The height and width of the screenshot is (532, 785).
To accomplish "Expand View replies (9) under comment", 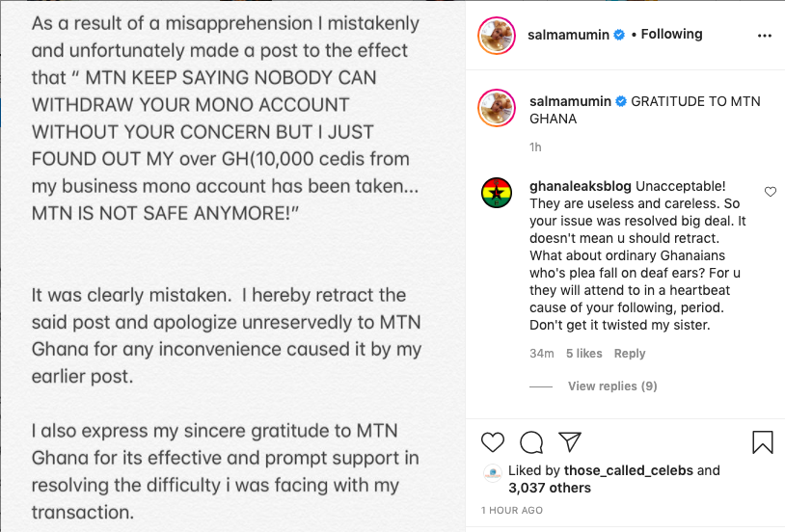I will (612, 386).
